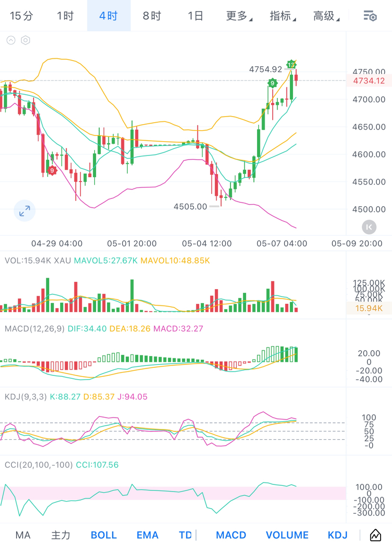The image size is (392, 547).
Task: Select the 1日 timeframe tab
Action: [196, 16]
